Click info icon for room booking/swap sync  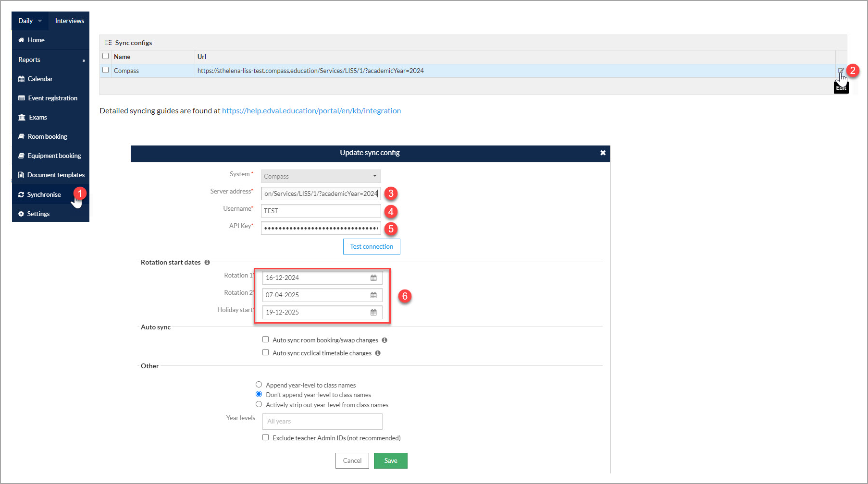tap(384, 340)
